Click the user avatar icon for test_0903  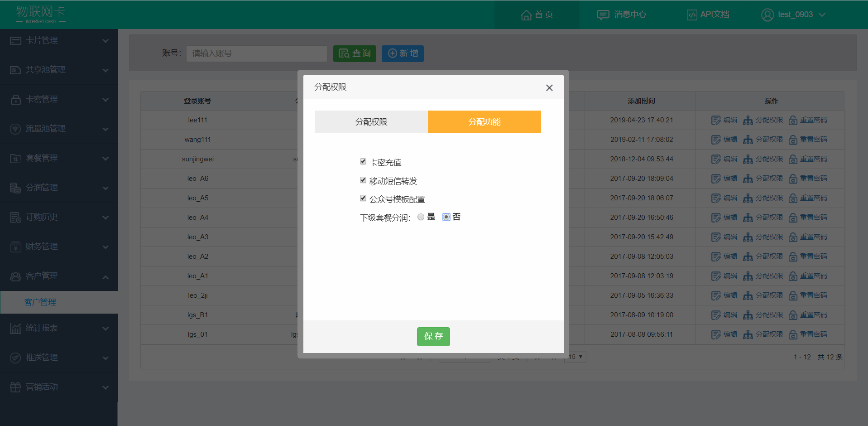[x=767, y=15]
